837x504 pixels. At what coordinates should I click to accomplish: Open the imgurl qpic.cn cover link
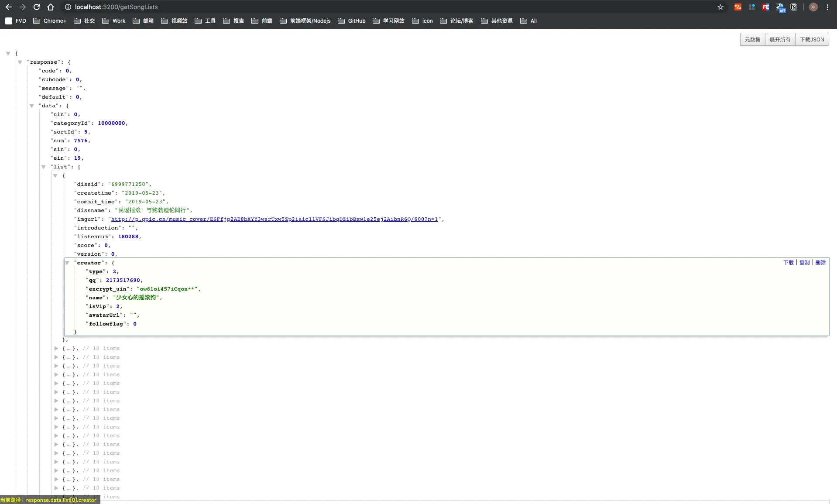(274, 219)
